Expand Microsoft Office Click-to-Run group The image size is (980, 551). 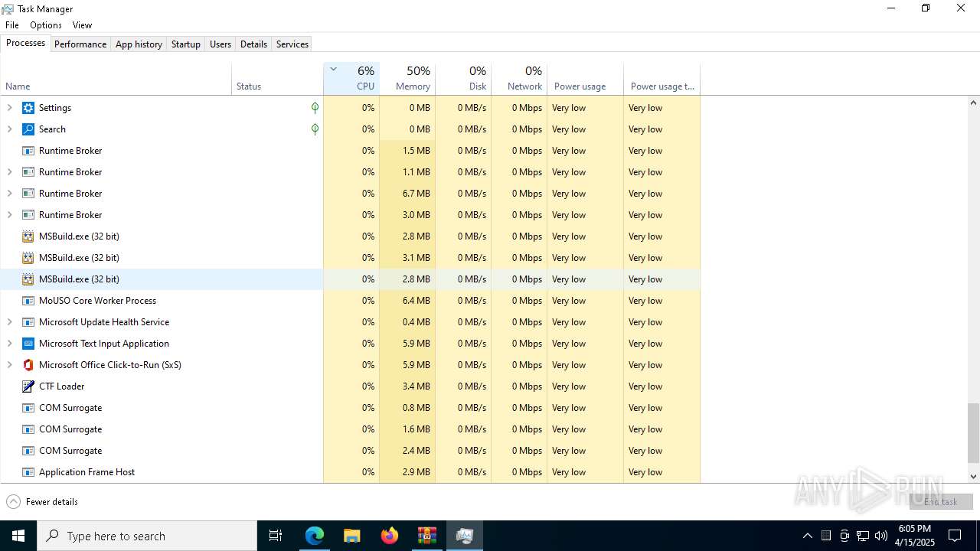(x=10, y=365)
